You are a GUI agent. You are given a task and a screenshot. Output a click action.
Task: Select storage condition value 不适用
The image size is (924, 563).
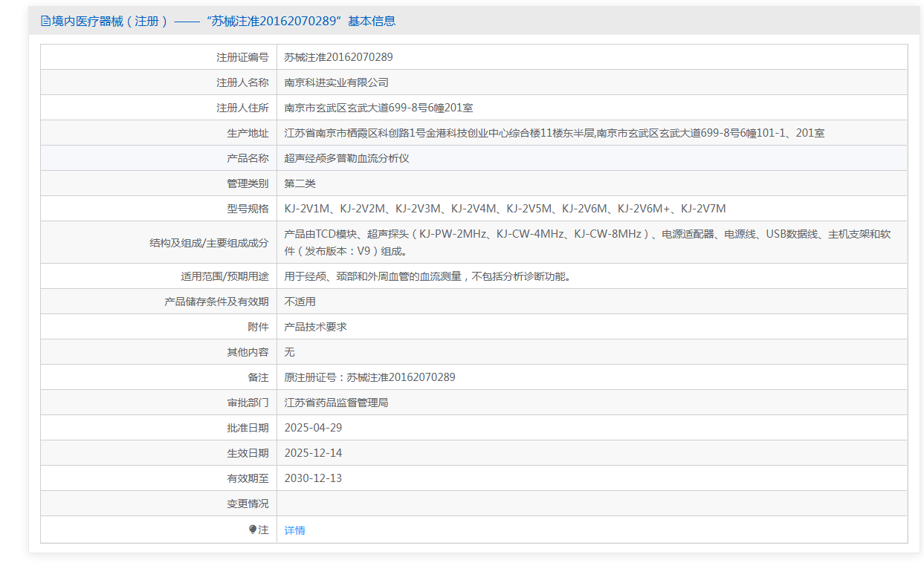[x=300, y=302]
